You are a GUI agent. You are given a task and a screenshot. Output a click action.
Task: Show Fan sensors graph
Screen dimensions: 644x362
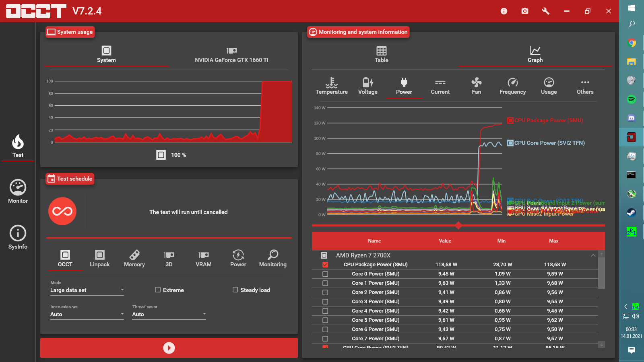[x=477, y=86]
